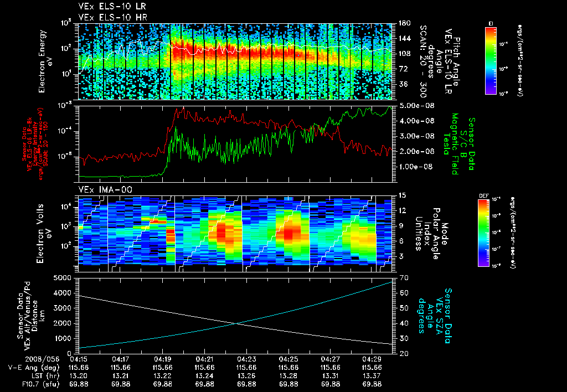
Task: Click the green 'Magnetic Field Tesla' axis label
Action: 451,144
